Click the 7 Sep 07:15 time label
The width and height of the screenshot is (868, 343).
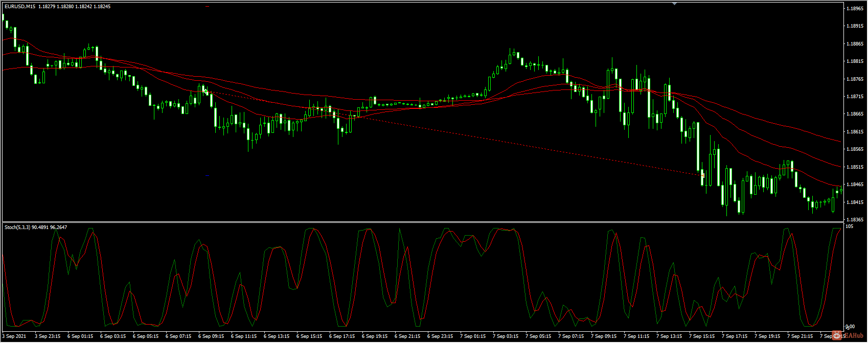[571, 336]
